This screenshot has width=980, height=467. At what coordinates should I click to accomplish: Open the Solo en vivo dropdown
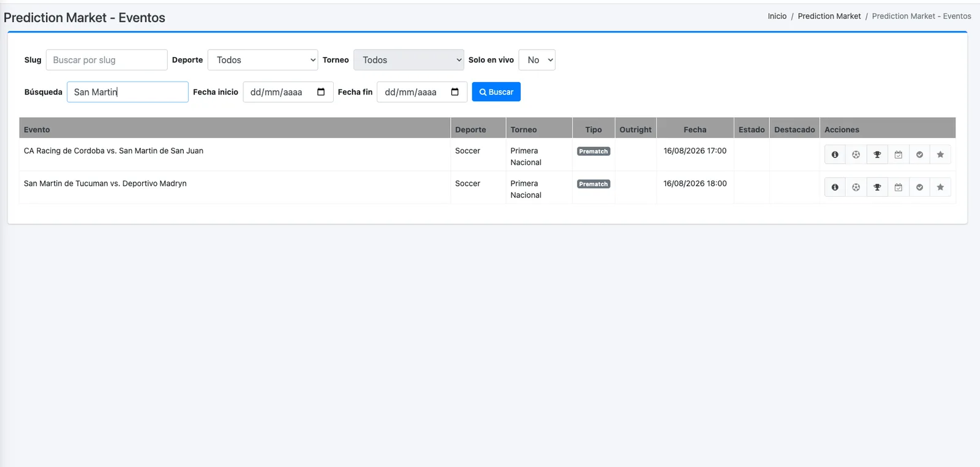(537, 60)
